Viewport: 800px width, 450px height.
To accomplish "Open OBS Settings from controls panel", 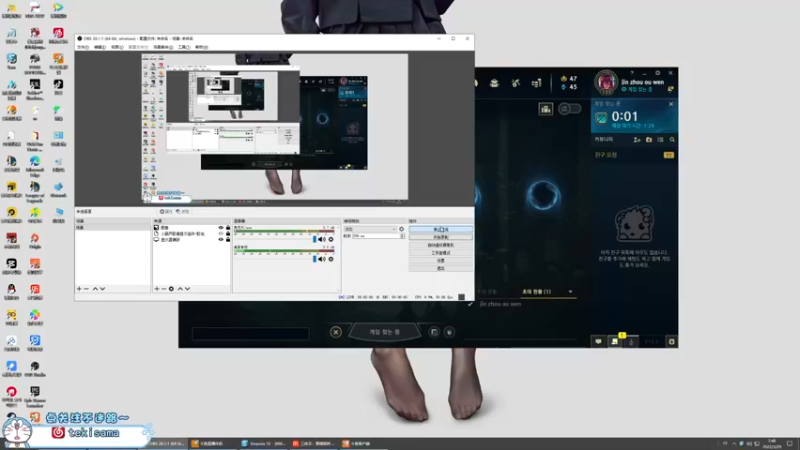I will [x=441, y=260].
